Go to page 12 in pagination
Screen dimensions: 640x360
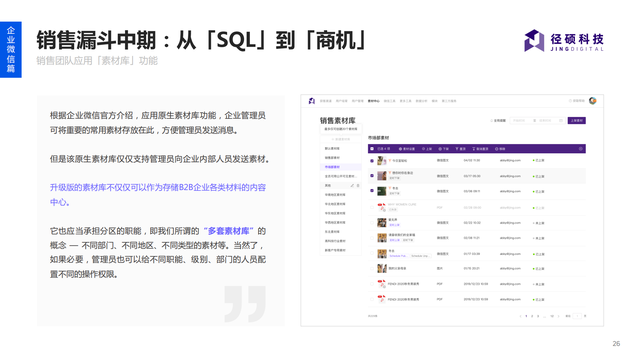point(552,316)
